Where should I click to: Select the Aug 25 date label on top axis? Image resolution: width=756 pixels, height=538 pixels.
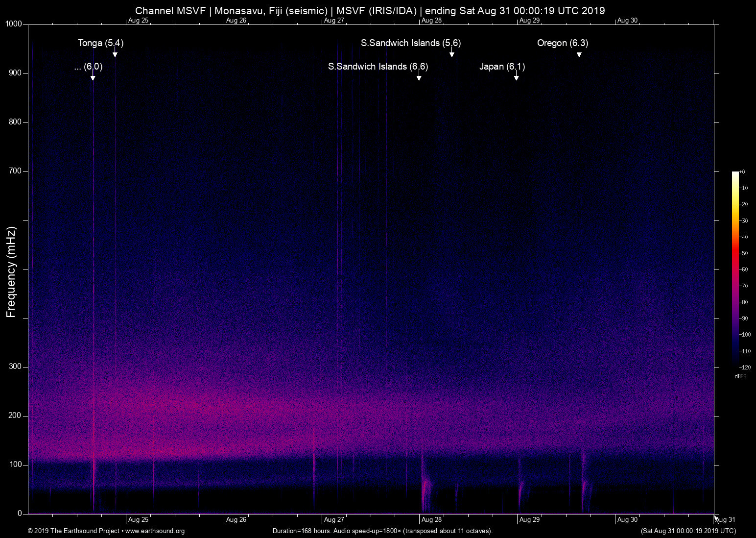pos(138,20)
